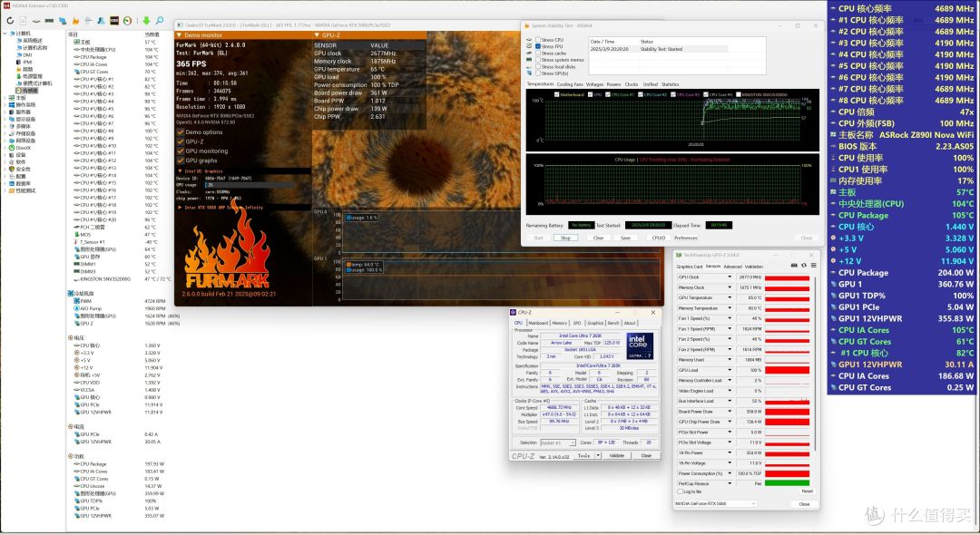Launch stability test via flame icon in AIDA64
Viewport: 980px width, 535px height.
[x=75, y=21]
